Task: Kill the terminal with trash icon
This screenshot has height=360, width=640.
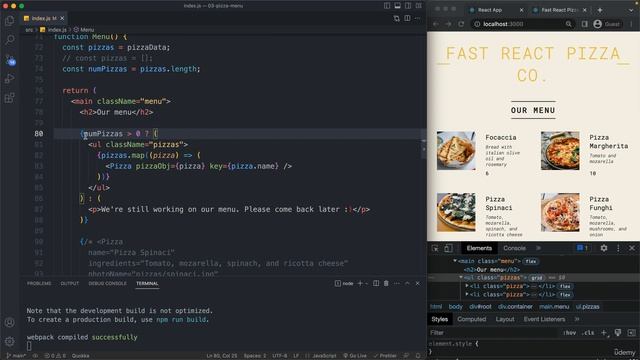Action: [x=386, y=283]
